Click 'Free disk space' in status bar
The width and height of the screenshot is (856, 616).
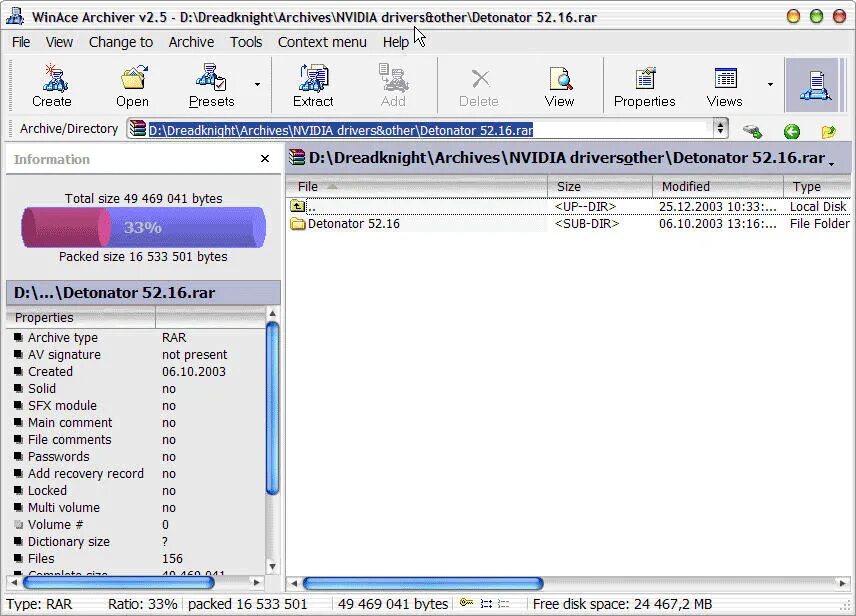coord(622,604)
